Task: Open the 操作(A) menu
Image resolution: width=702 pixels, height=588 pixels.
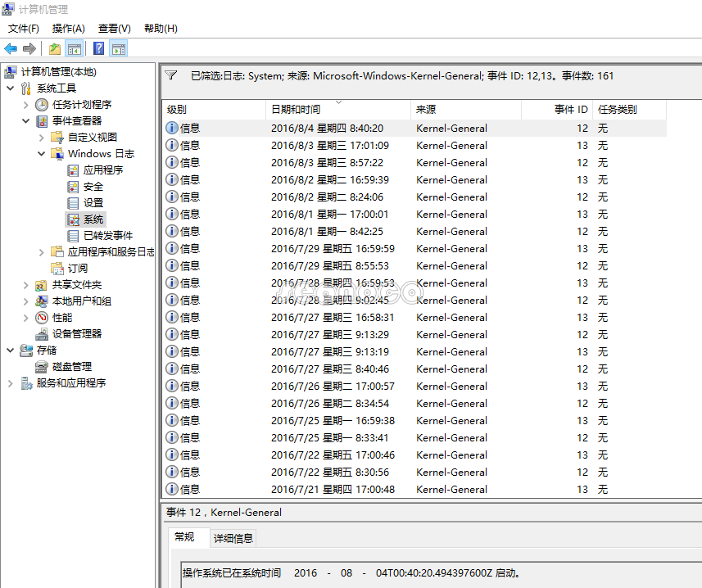Action: click(68, 29)
